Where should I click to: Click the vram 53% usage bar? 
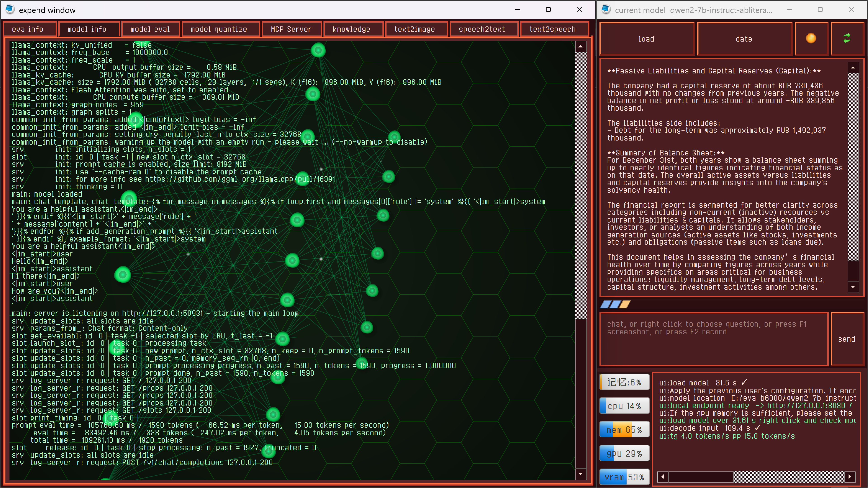click(624, 477)
